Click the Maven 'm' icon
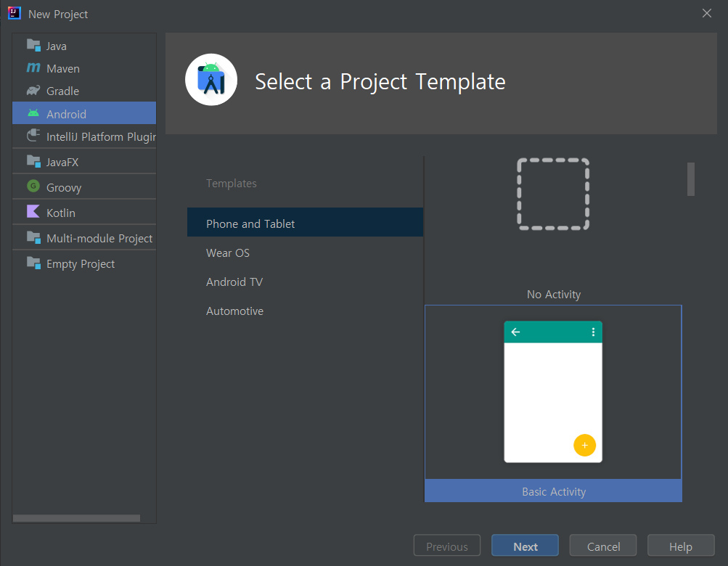 click(33, 67)
